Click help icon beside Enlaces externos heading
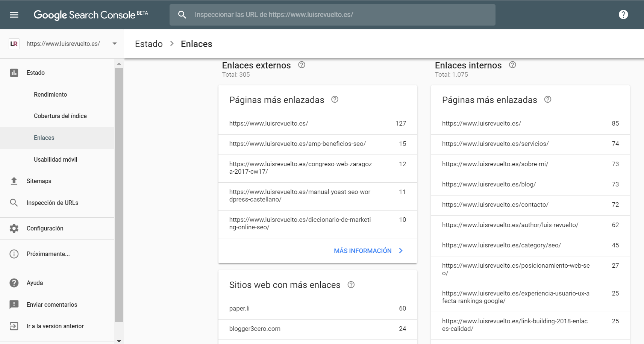644x344 pixels. pos(302,65)
